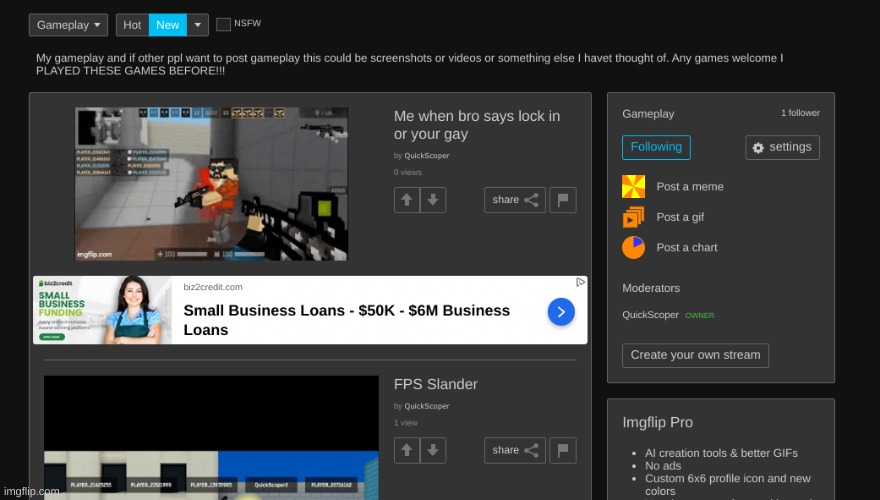Click the '0 views' text

(x=407, y=173)
